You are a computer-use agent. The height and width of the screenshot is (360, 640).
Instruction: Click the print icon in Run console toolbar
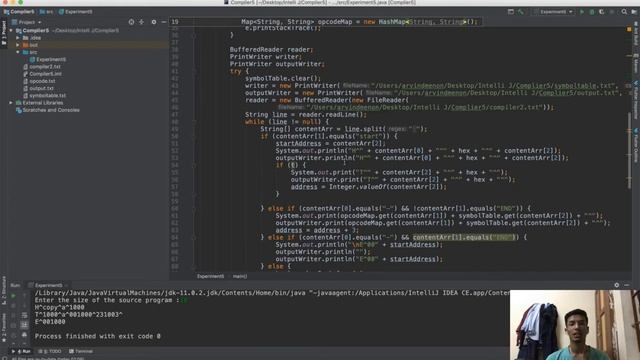click(x=24, y=335)
